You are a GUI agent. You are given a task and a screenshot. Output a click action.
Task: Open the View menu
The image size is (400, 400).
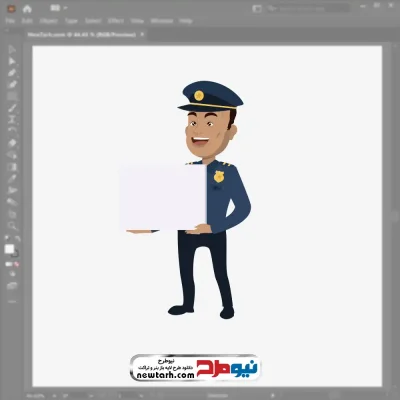[137, 21]
